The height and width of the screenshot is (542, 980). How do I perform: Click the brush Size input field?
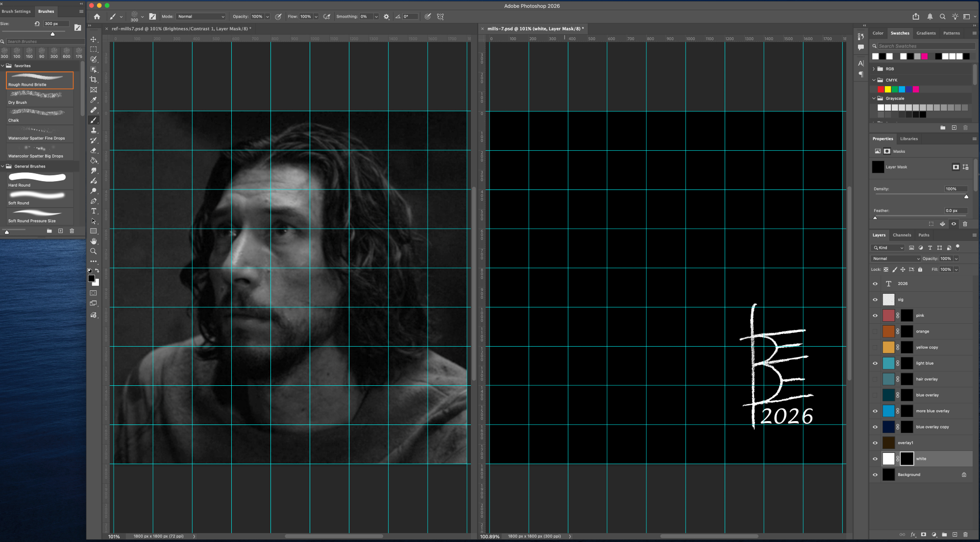[55, 24]
